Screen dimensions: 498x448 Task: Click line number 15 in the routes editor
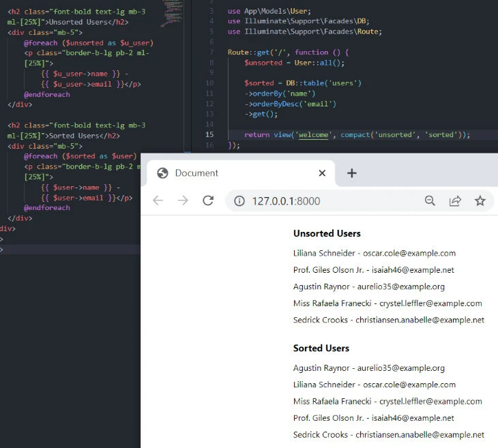(209, 135)
